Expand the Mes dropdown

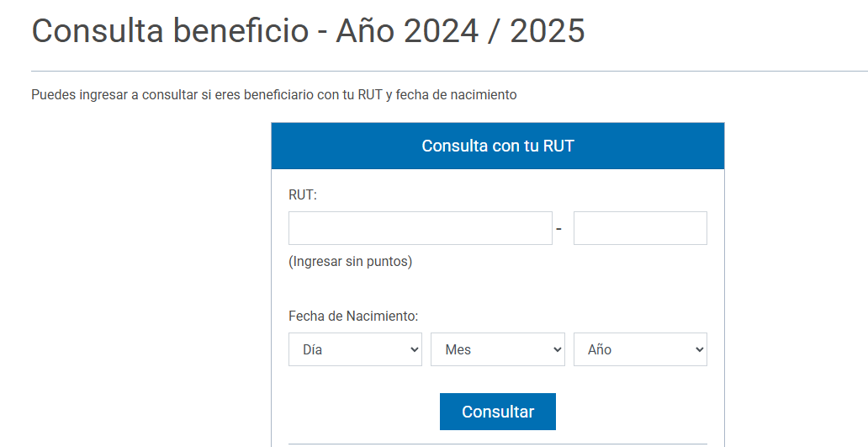[x=496, y=349]
